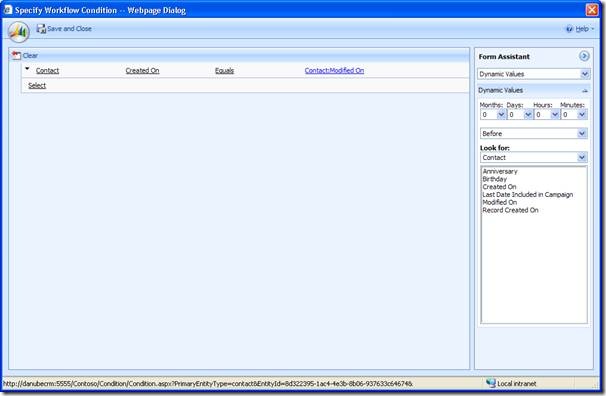Image resolution: width=606 pixels, height=396 pixels.
Task: Select Created On in the field list
Action: pos(499,187)
